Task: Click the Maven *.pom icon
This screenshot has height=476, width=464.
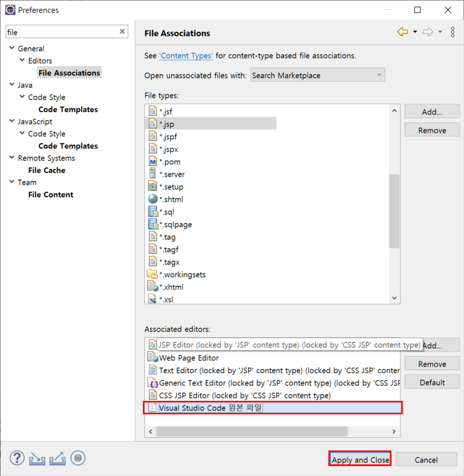Action: 152,161
